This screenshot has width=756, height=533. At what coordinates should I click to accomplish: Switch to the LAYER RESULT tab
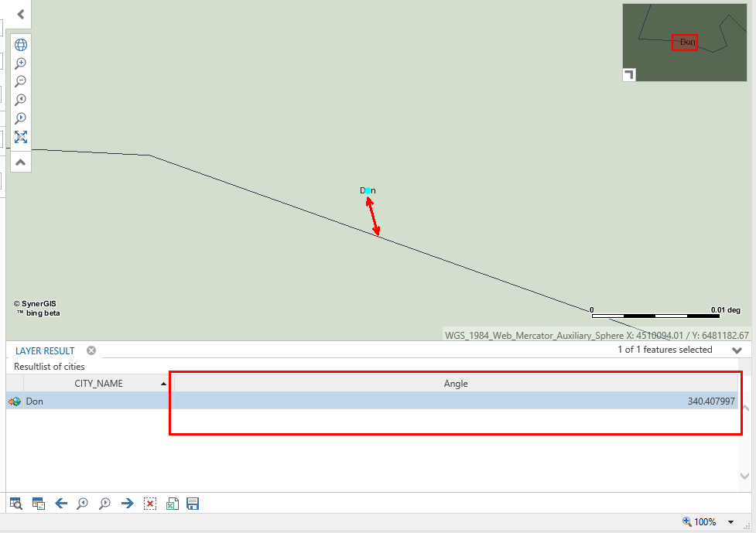point(43,350)
